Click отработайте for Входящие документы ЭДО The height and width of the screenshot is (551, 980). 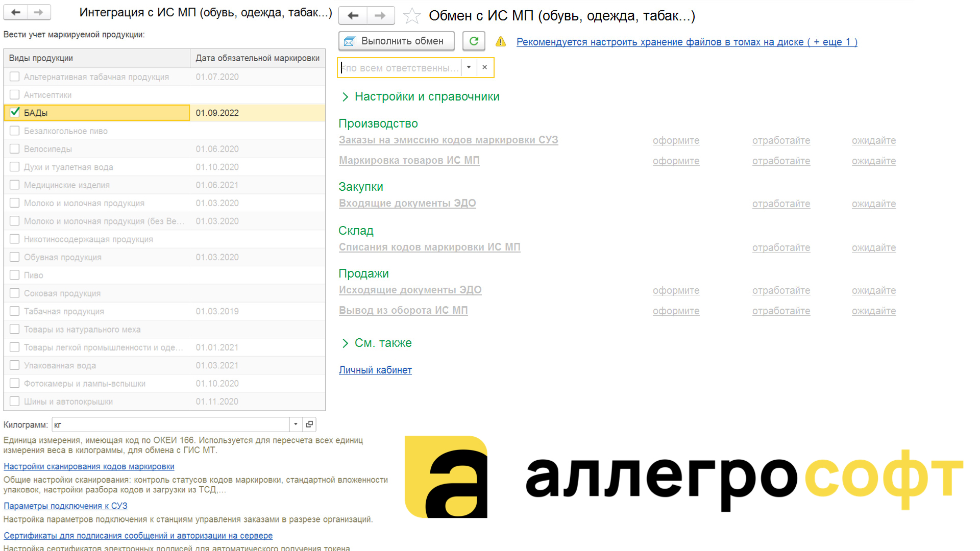781,204
